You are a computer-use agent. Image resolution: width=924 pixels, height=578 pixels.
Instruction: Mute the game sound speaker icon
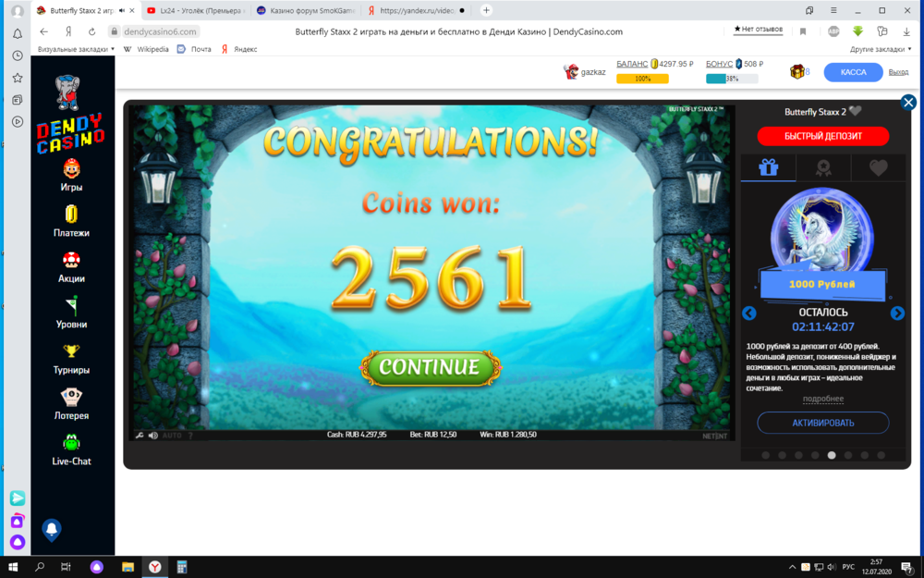[x=153, y=436]
